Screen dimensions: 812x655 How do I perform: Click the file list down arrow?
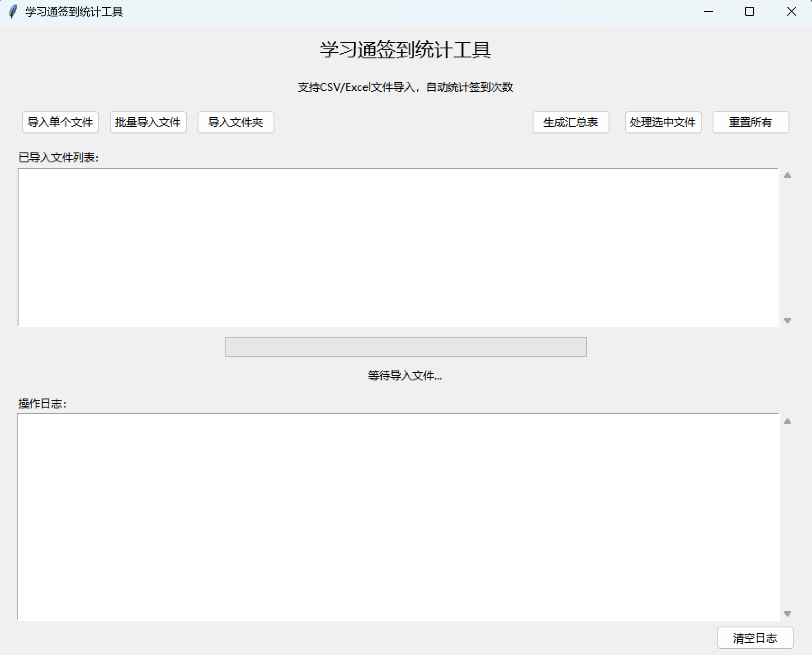tap(788, 320)
